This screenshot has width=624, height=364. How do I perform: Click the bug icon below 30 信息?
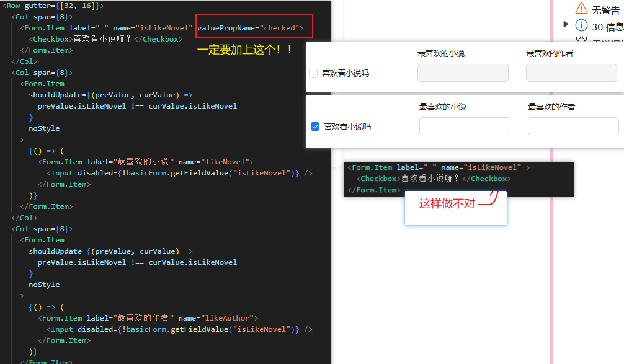(581, 41)
